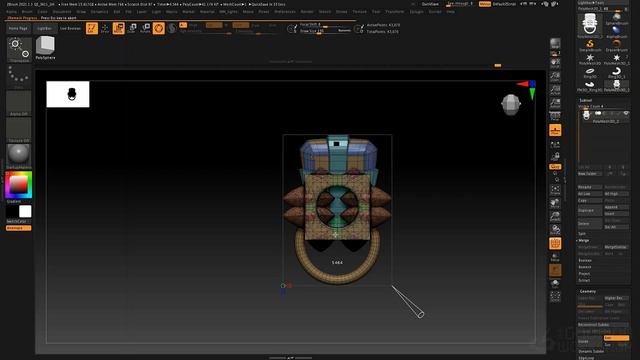The width and height of the screenshot is (640, 360).
Task: Switch to the Rotate transform tool
Action: point(146,28)
